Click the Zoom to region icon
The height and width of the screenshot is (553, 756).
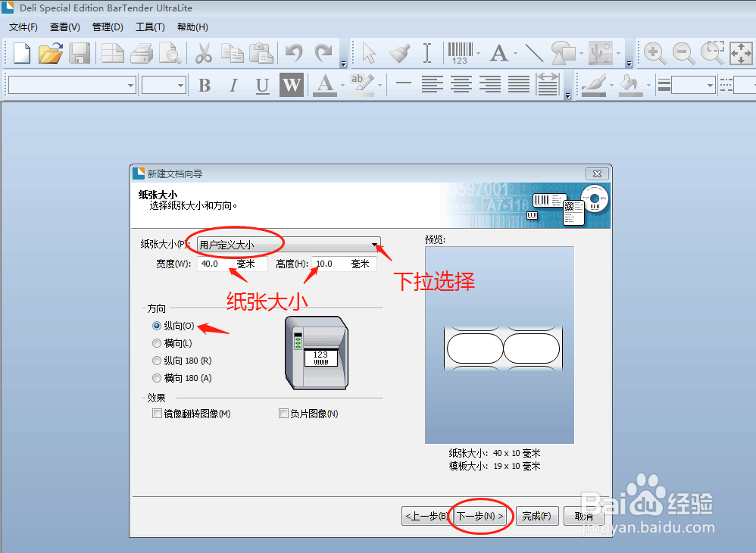pos(713,53)
